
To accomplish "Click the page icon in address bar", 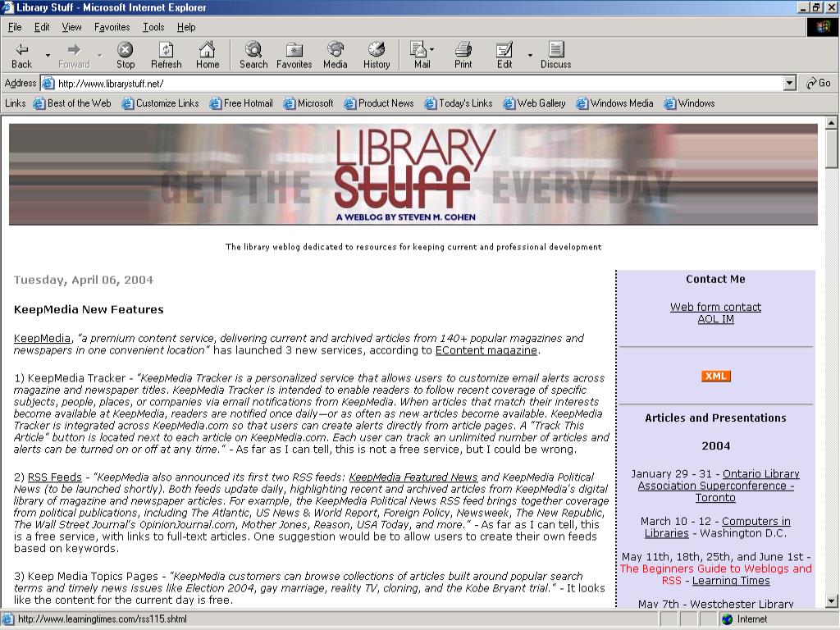I will tap(48, 83).
